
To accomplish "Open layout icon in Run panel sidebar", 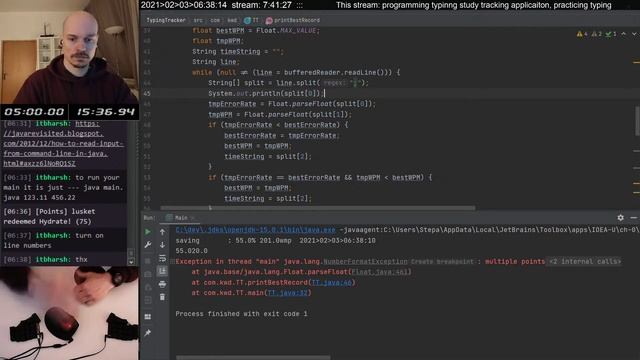I will [x=148, y=317].
